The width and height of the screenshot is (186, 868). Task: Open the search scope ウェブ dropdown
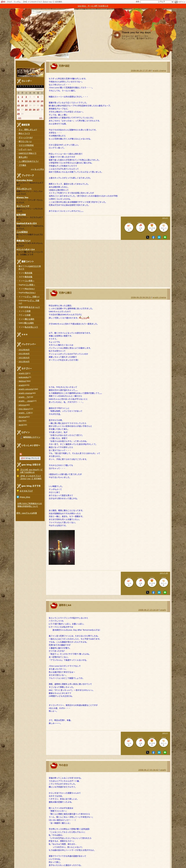(x=166, y=2)
